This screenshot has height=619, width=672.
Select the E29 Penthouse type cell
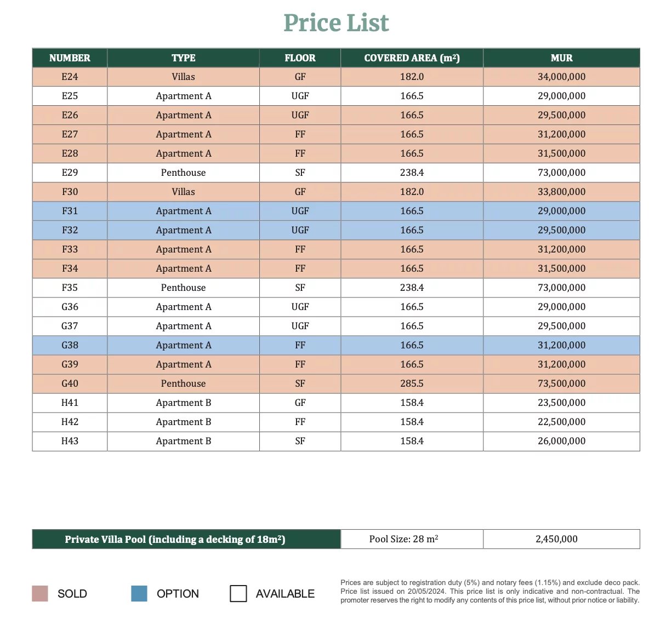[x=183, y=173]
